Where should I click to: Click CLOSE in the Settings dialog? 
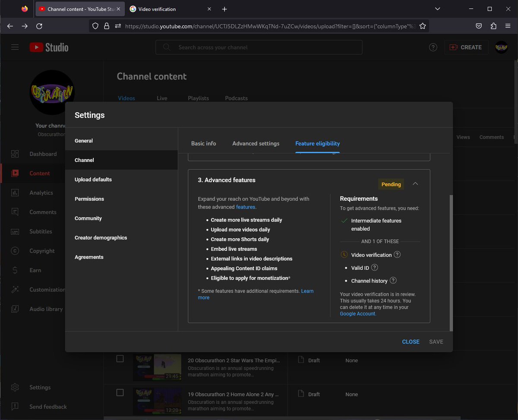point(411,342)
